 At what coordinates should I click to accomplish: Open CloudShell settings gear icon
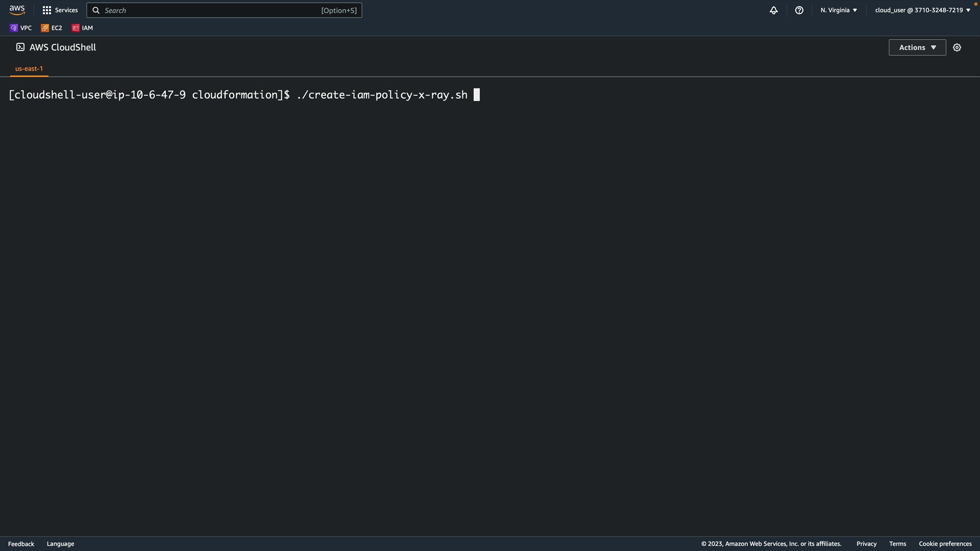point(957,47)
